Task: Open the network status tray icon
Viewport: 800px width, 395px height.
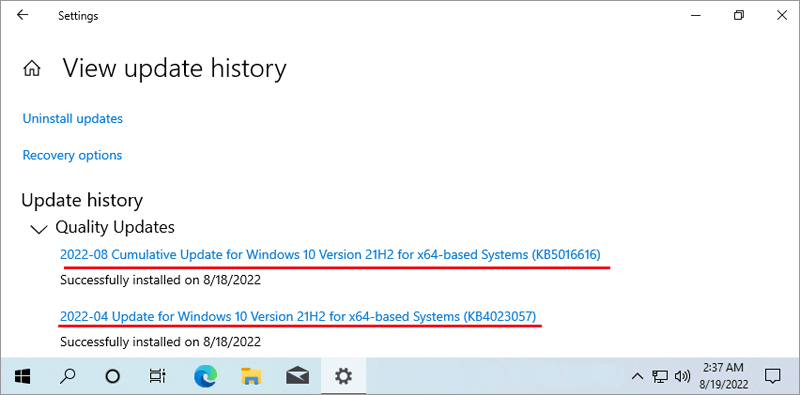Action: click(660, 377)
